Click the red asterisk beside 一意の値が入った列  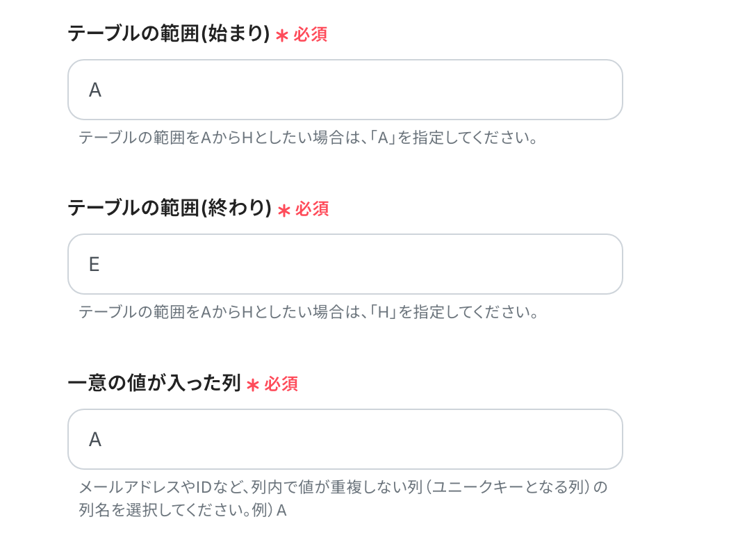click(253, 385)
